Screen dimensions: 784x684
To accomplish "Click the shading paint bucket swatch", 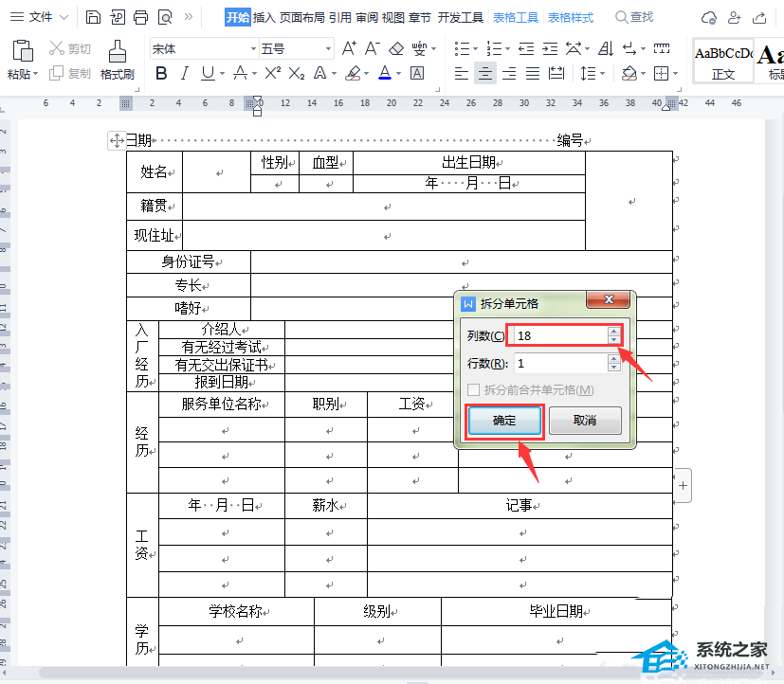I will point(629,74).
